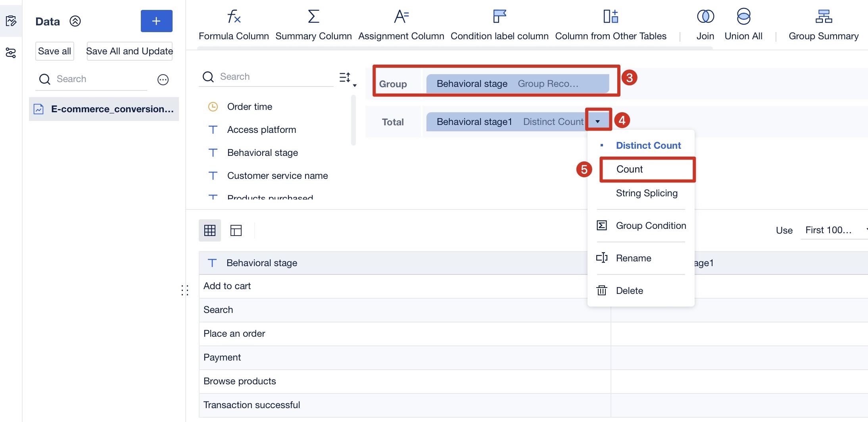
Task: Select the Distinct Count aggregation option
Action: (x=648, y=145)
